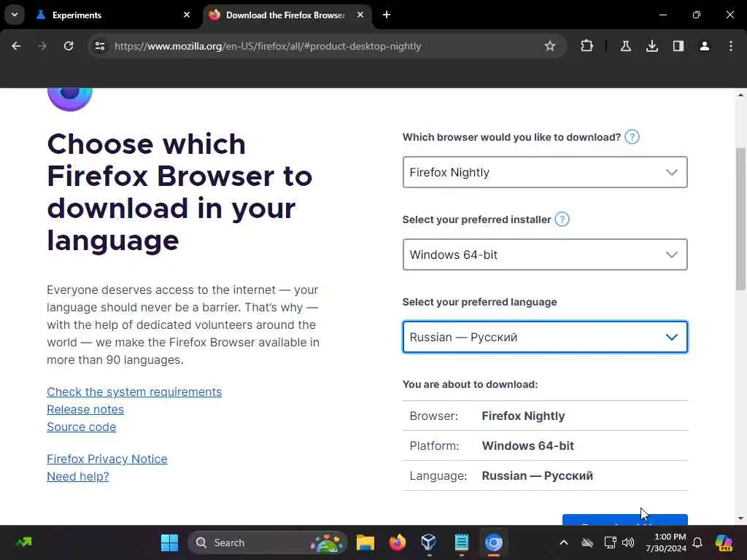Viewport: 747px width, 560px height.
Task: Open help icon beside preferred installer
Action: click(562, 219)
